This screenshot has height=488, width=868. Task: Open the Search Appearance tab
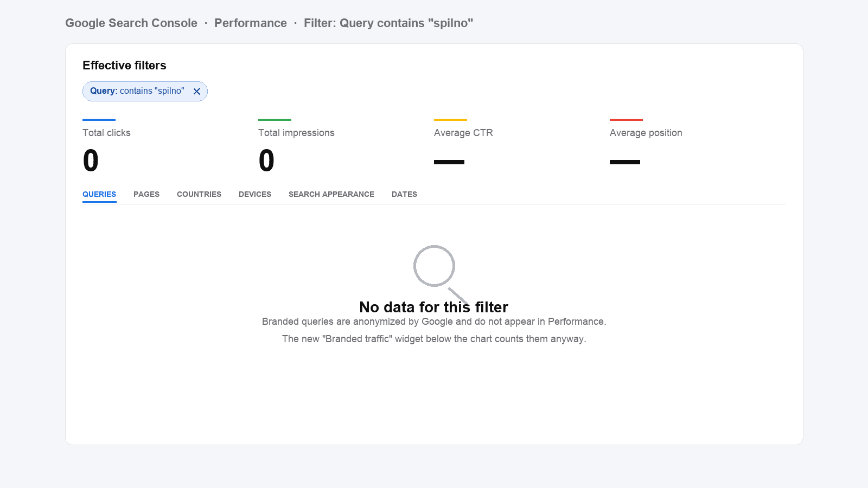pos(331,194)
